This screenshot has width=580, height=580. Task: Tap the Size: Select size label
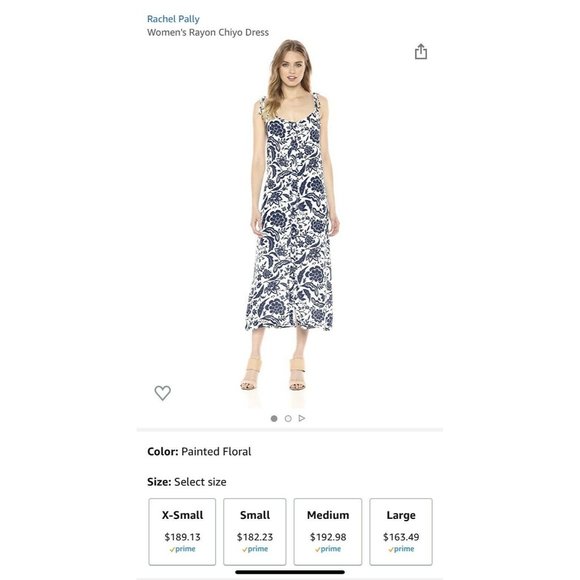click(187, 482)
